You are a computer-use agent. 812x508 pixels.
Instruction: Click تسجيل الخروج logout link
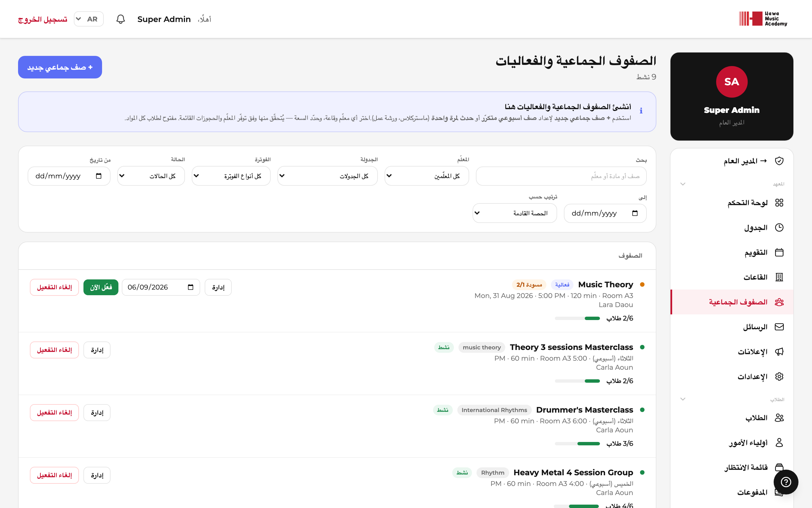43,19
